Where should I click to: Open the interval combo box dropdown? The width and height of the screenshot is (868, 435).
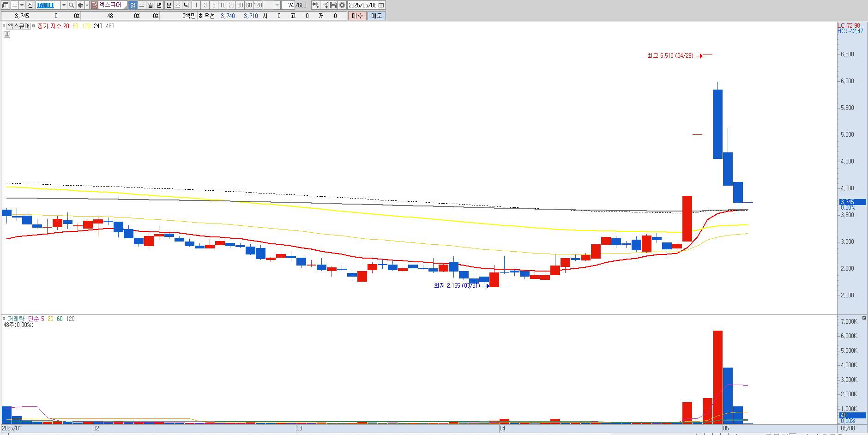[x=277, y=5]
